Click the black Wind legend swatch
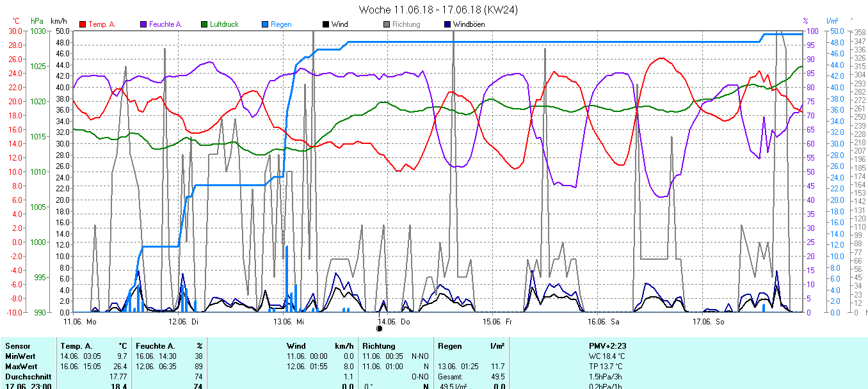Viewport: 868px width, 389px height. (326, 24)
